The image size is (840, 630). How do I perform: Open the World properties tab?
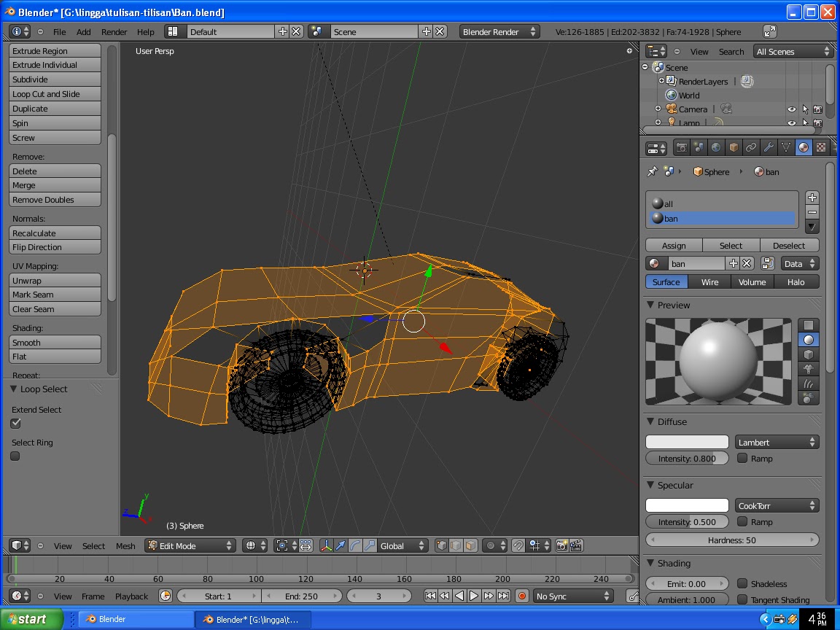tap(716, 148)
